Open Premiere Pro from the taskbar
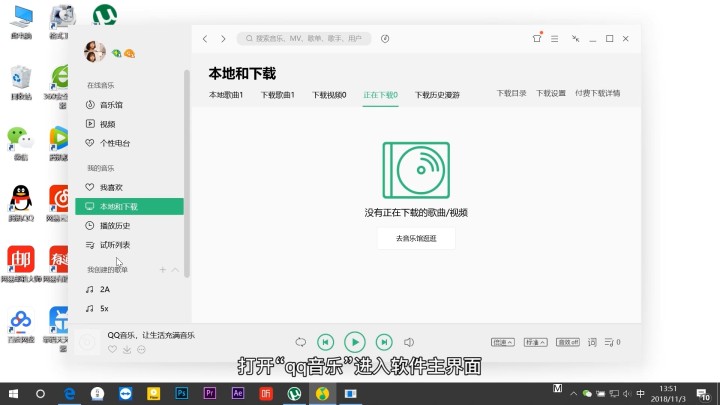Viewport: 720px width, 405px height. [x=210, y=394]
